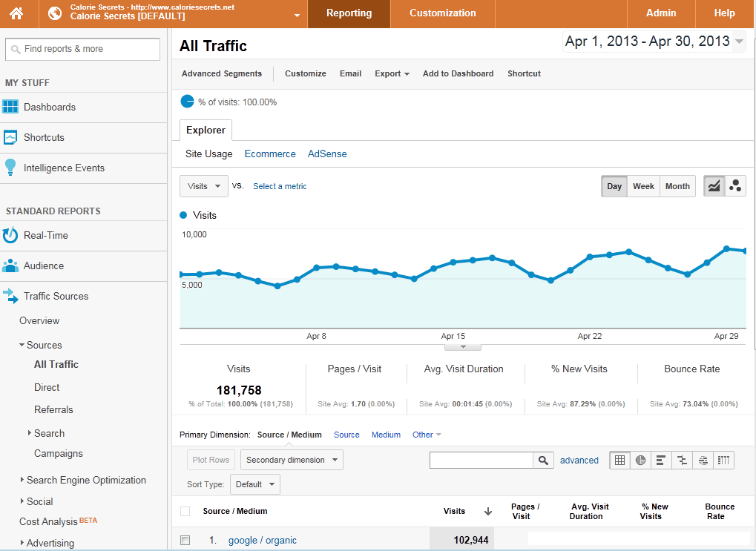Toggle the Week graph interval
The width and height of the screenshot is (756, 551).
643,186
